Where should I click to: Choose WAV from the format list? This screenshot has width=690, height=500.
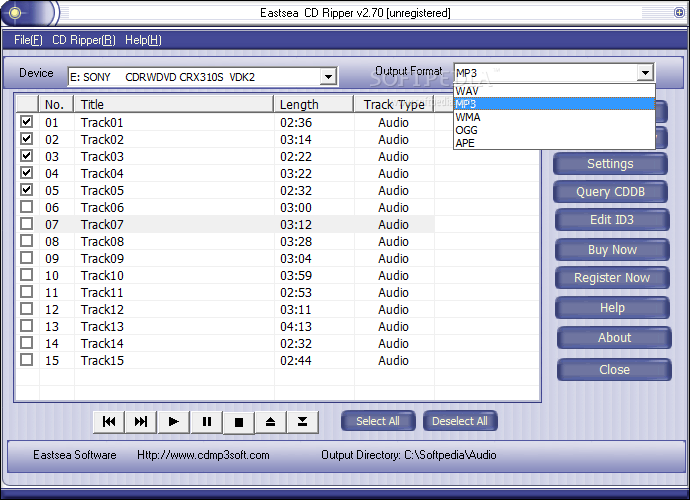tap(554, 91)
